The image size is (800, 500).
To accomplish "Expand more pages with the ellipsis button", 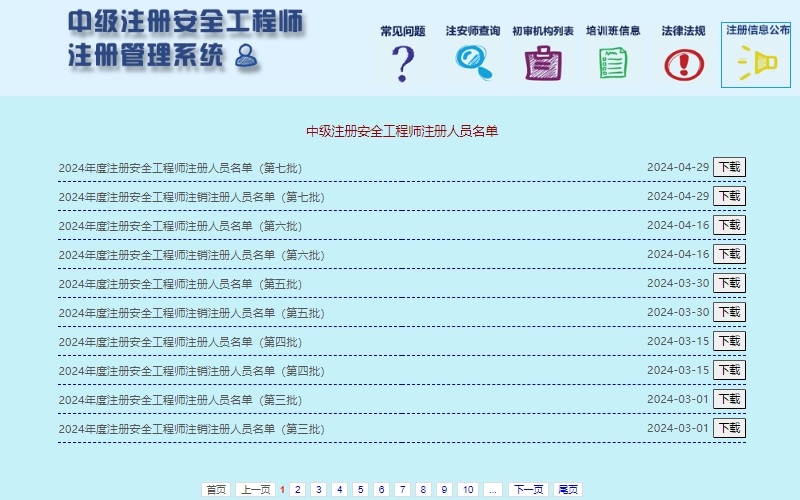I will pyautogui.click(x=492, y=489).
